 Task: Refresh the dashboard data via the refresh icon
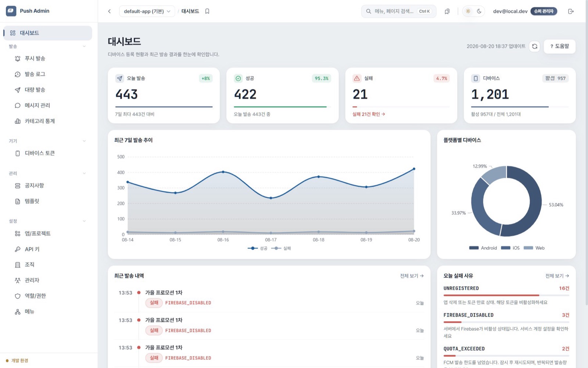(x=535, y=46)
